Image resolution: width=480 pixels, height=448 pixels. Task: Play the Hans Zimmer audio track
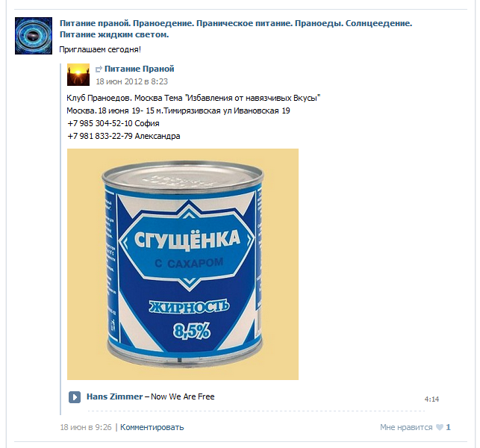click(75, 397)
